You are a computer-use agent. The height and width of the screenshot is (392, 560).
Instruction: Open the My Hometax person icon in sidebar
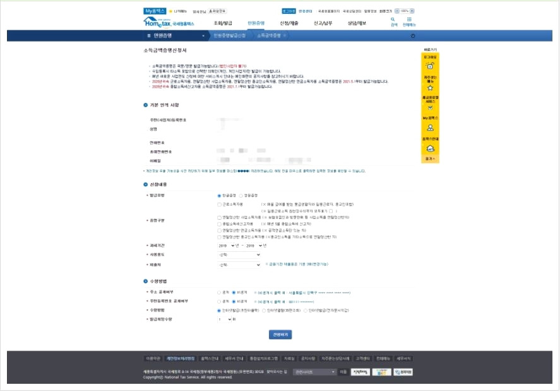430,128
